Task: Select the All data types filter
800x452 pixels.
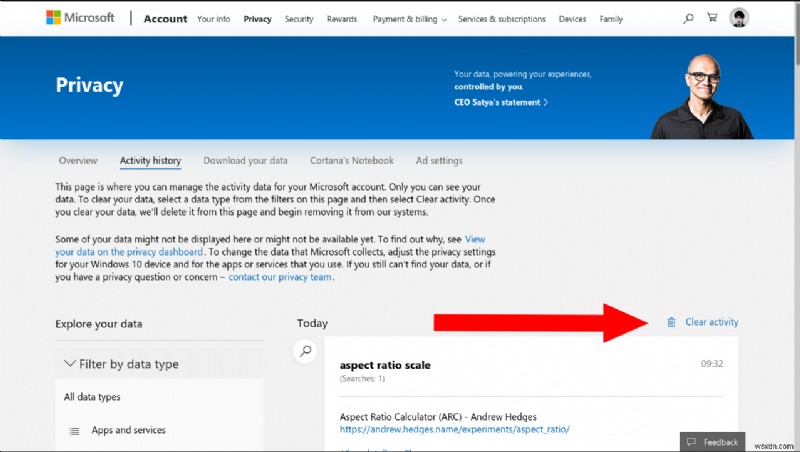Action: coord(92,396)
